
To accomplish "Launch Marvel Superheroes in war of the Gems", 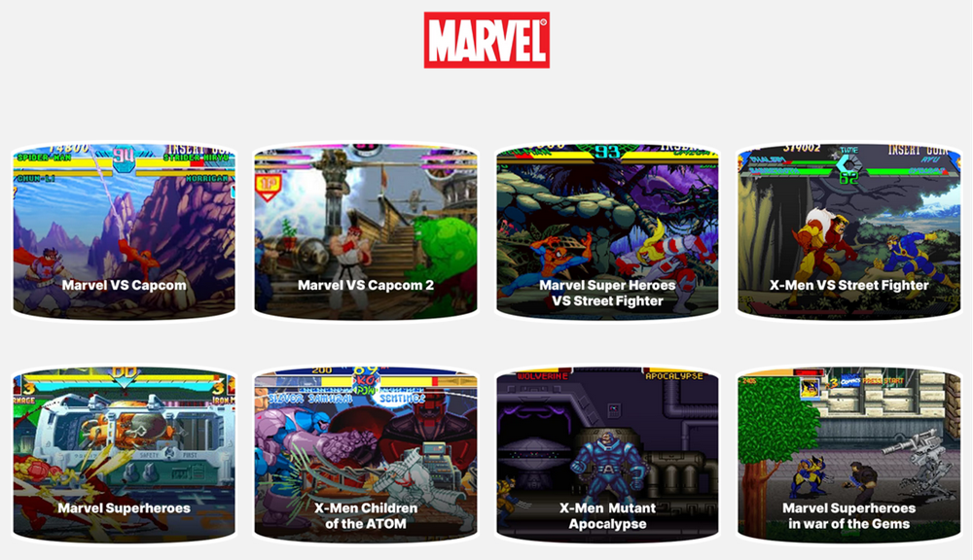I will (x=848, y=515).
